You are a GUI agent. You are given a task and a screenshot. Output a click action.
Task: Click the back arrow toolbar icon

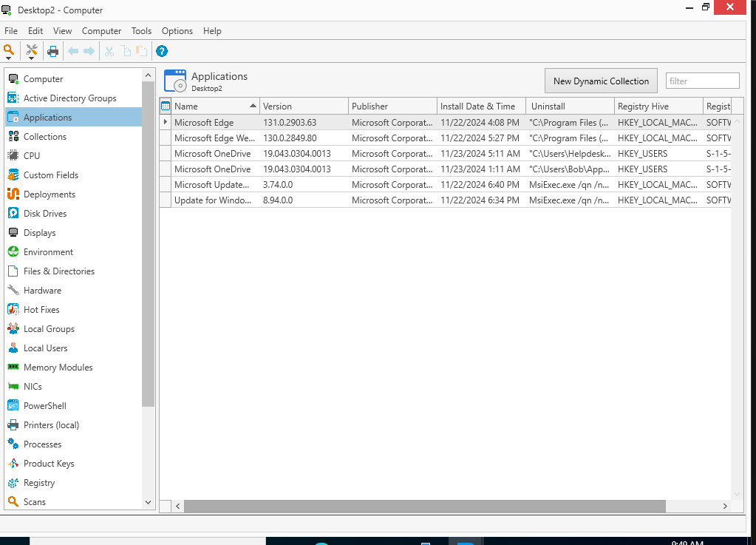73,51
